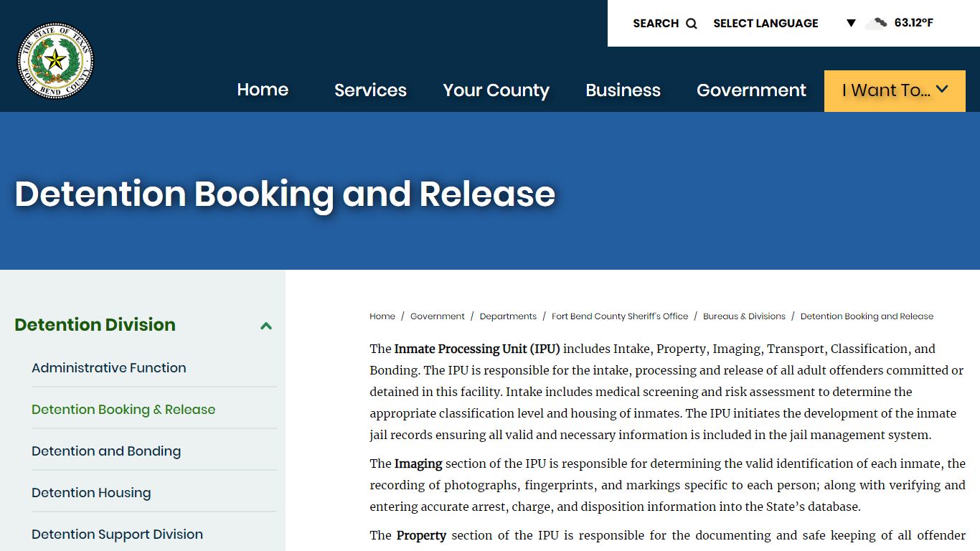Image resolution: width=980 pixels, height=551 pixels.
Task: Click the weather cloud icon
Action: (875, 23)
